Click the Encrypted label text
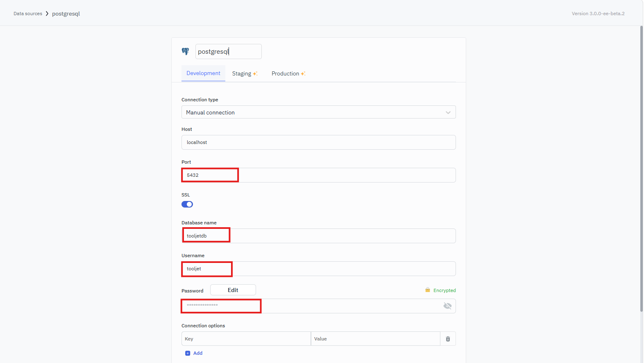Screen dimensions: 644x363 444,290
